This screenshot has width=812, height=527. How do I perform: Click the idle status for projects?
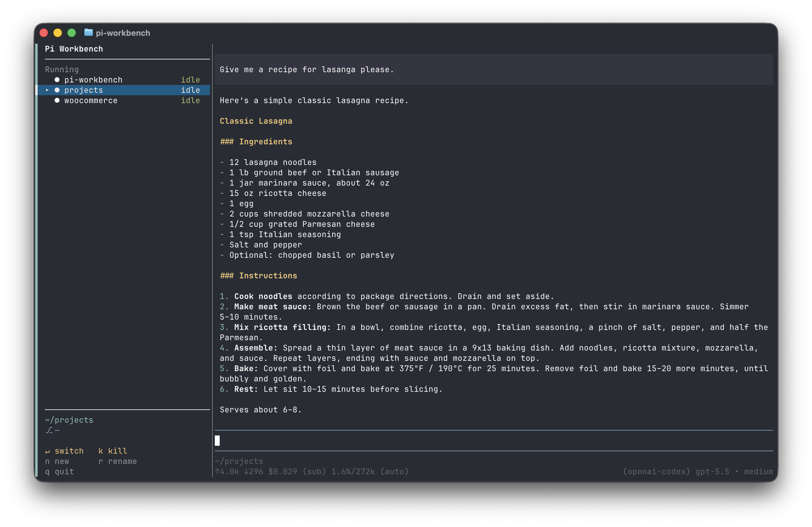click(190, 90)
